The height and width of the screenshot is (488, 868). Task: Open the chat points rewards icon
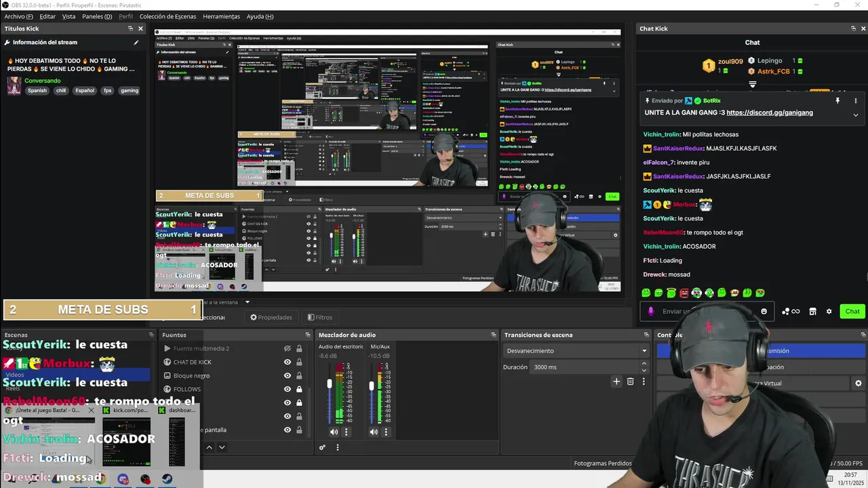click(x=790, y=311)
